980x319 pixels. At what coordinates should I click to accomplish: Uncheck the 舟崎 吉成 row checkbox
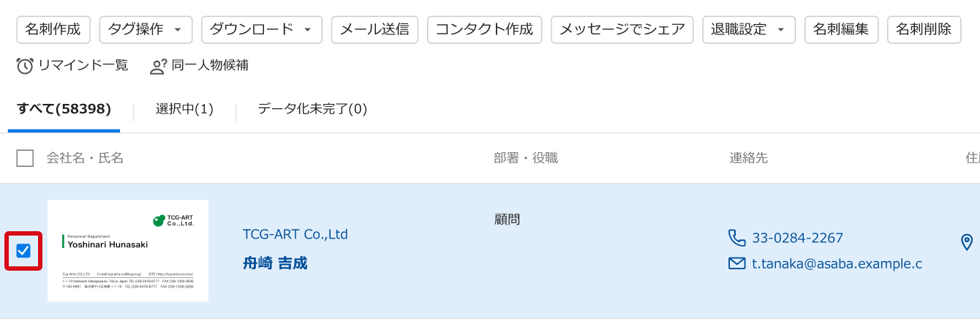click(23, 251)
